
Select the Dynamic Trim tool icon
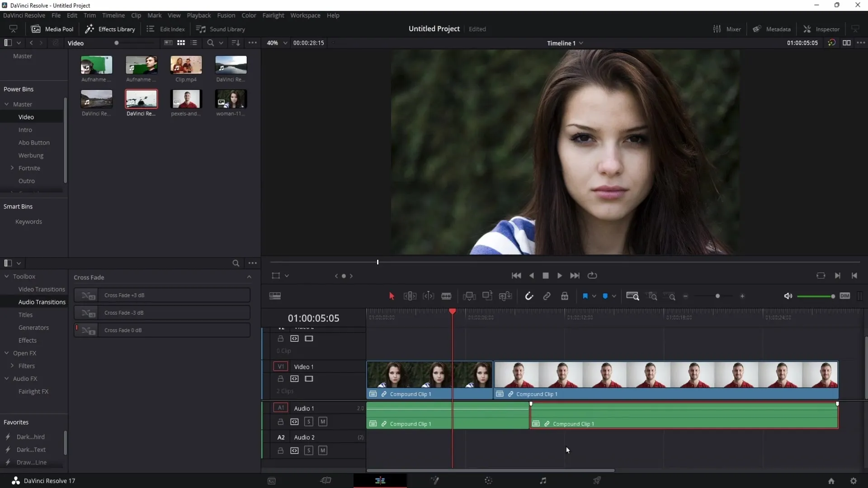click(428, 296)
